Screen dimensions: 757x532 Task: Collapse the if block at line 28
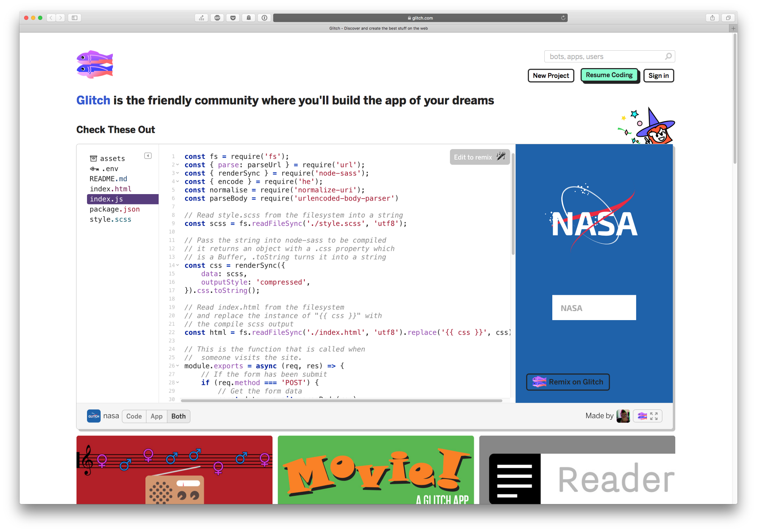[x=178, y=383]
